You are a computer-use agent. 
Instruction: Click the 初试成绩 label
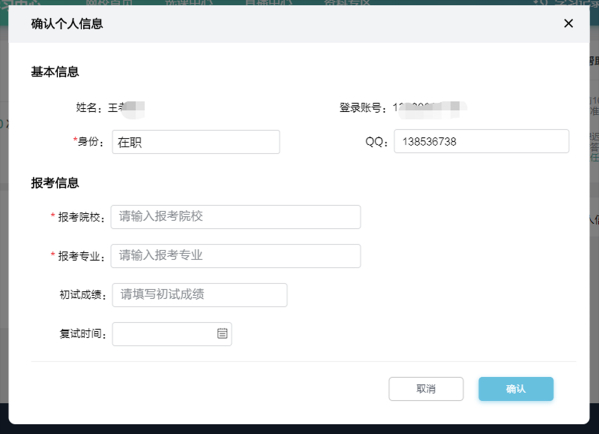pyautogui.click(x=83, y=295)
